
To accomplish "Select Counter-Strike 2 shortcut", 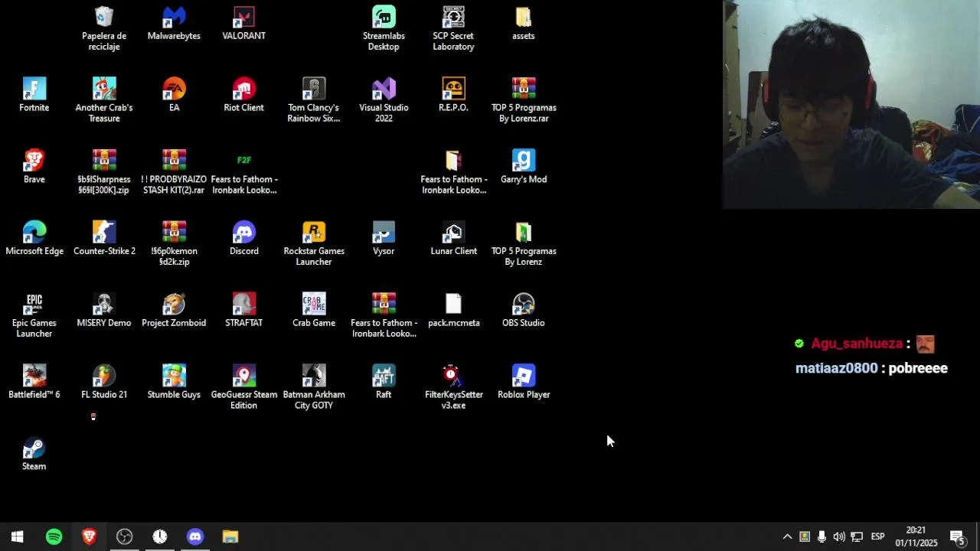I will coord(104,239).
